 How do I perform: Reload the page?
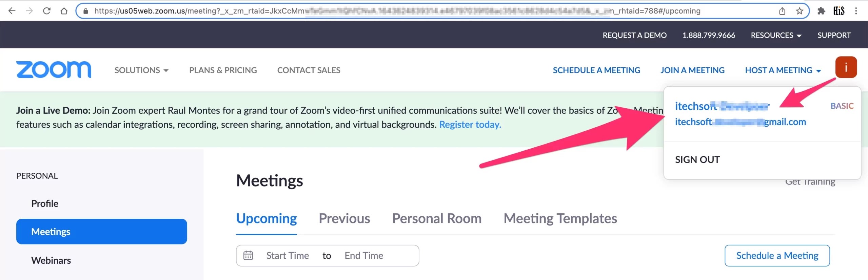47,10
